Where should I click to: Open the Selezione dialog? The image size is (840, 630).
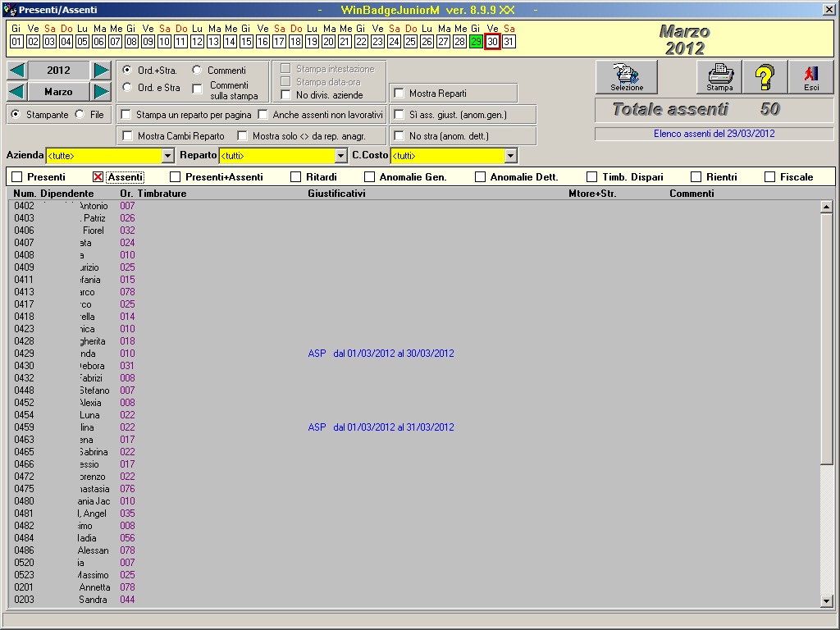(x=626, y=77)
